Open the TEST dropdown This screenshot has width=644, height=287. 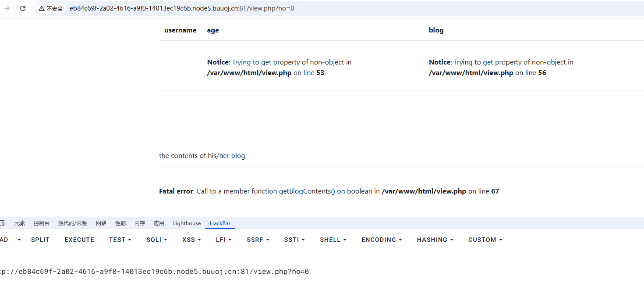coord(120,240)
